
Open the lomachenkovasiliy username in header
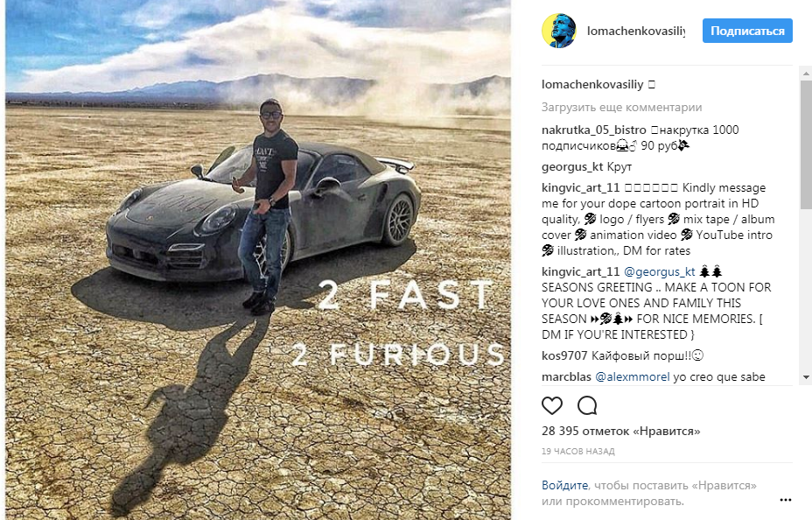pyautogui.click(x=636, y=31)
